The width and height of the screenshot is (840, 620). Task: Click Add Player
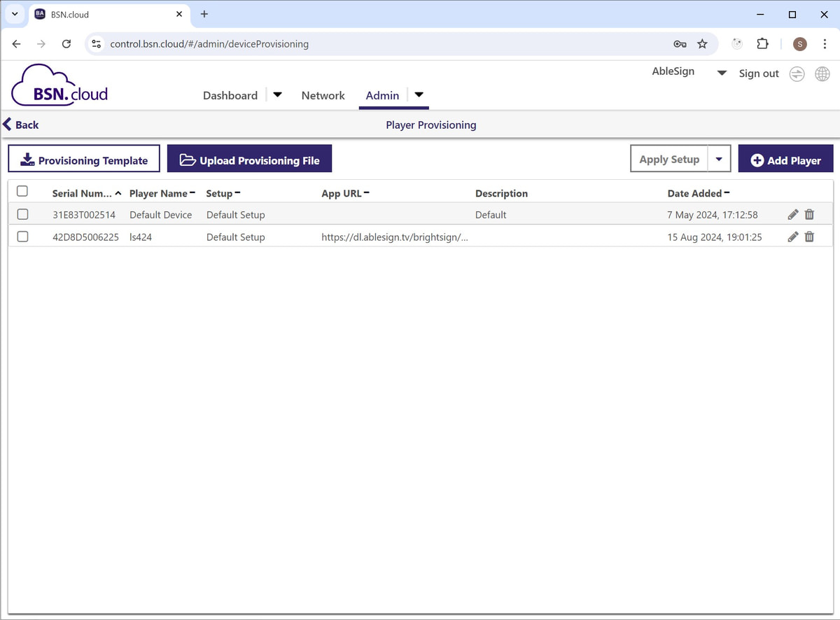point(785,159)
